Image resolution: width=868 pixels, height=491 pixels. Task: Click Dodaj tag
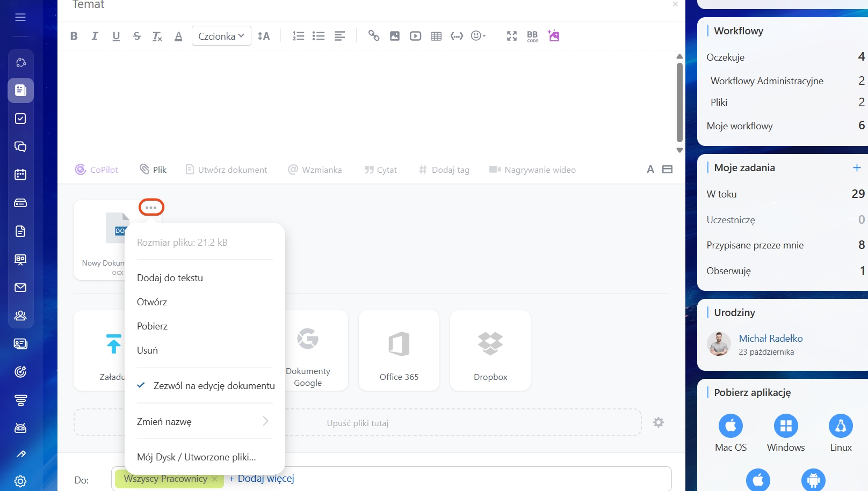(x=444, y=170)
